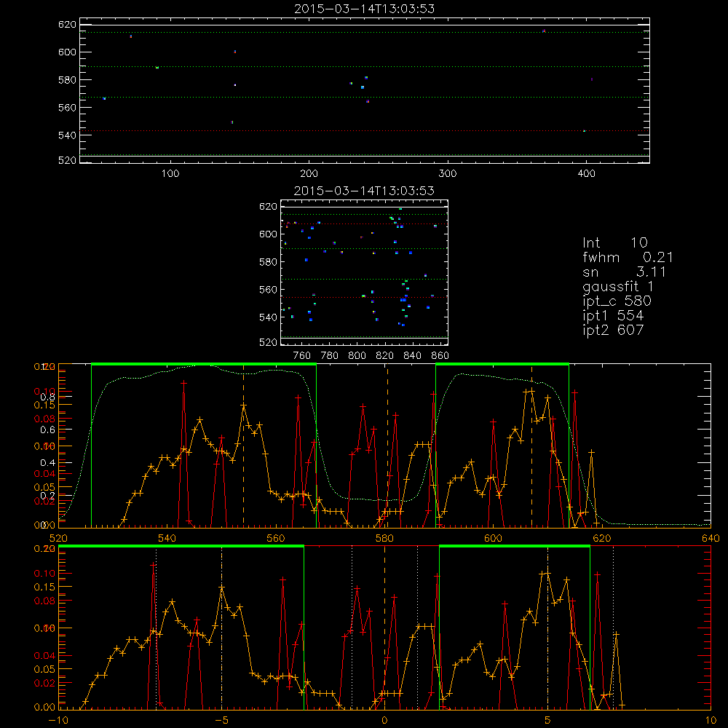
Task: Click x-axis label -5 on bottom plot
Action: tap(221, 720)
